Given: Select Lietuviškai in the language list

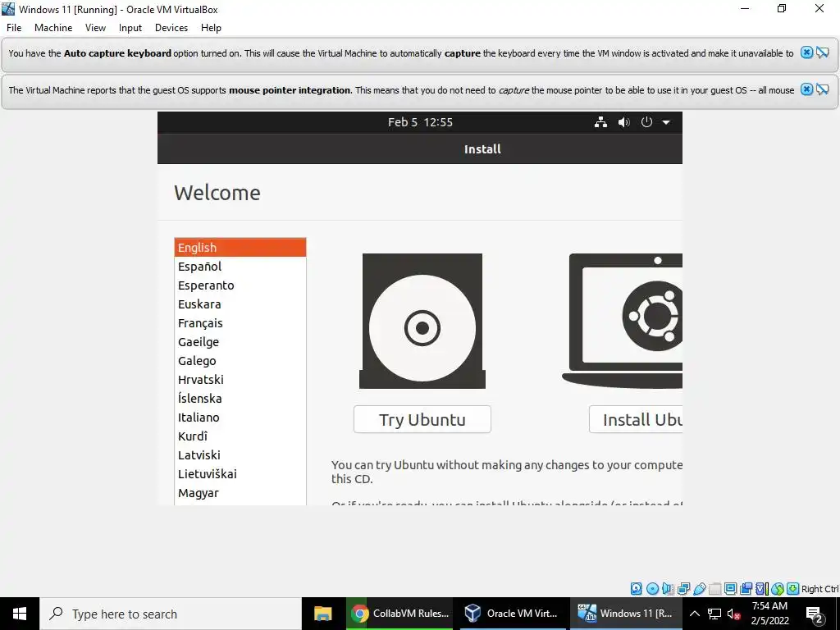Looking at the screenshot, I should 240,473.
